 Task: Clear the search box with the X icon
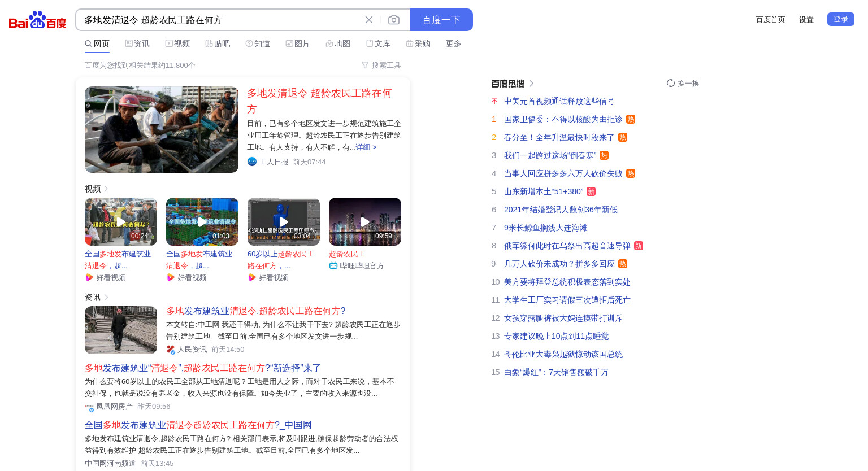click(369, 20)
